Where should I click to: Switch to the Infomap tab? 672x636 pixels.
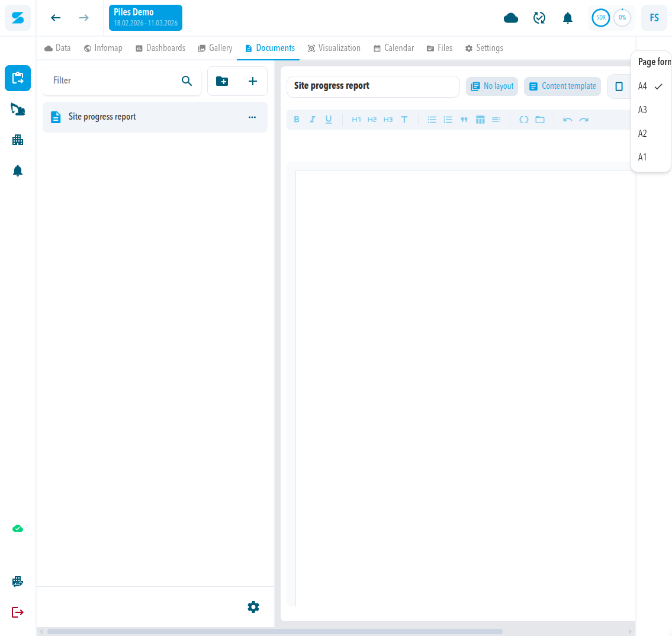click(103, 48)
